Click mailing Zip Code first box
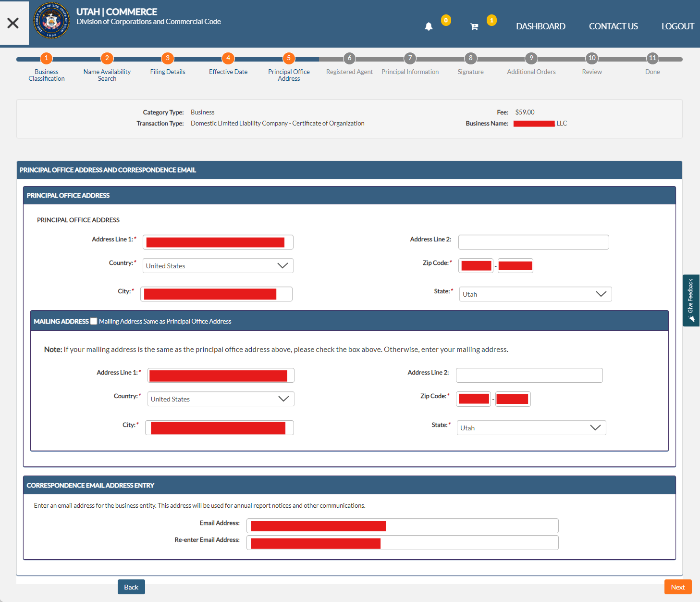The image size is (700, 602). point(474,399)
